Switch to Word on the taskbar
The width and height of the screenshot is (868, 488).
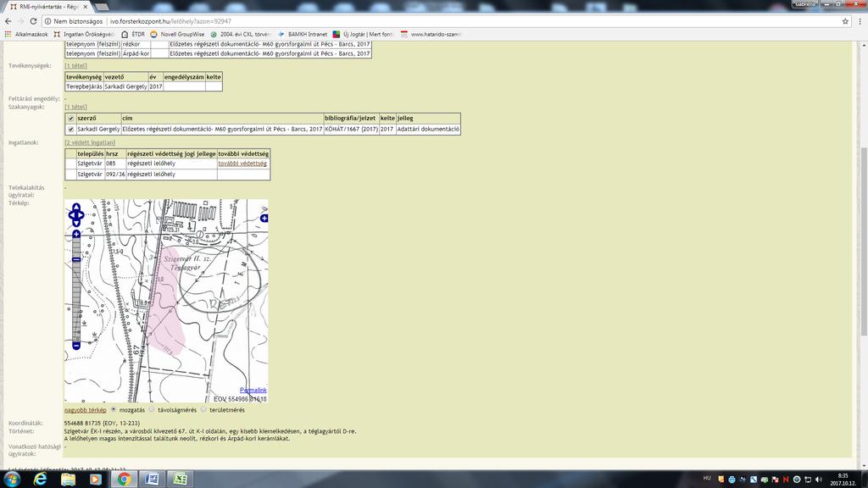[x=152, y=480]
